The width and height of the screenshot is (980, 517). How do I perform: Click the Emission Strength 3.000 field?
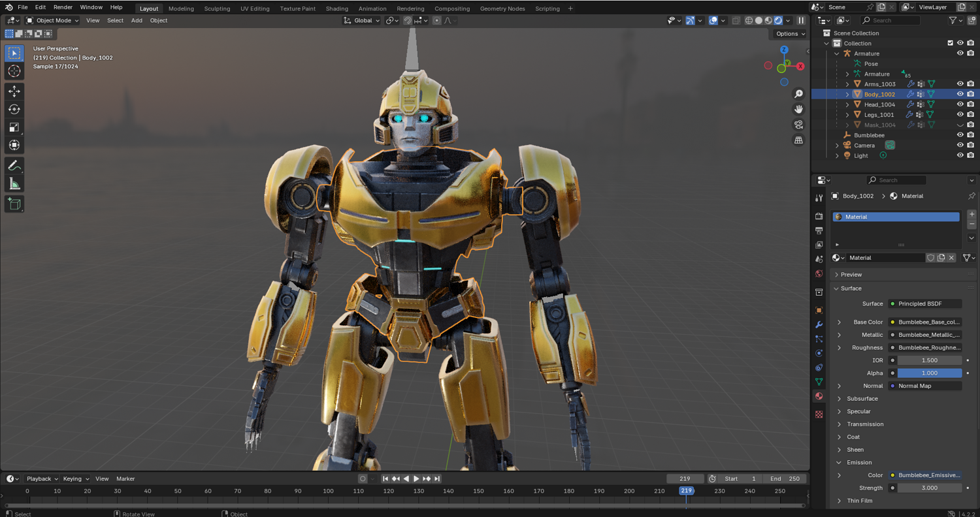[929, 488]
